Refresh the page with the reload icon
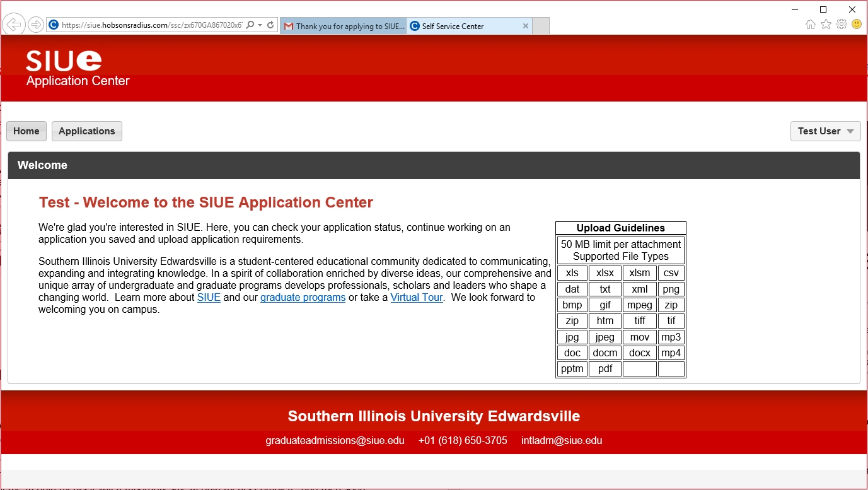The height and width of the screenshot is (490, 868). [270, 25]
